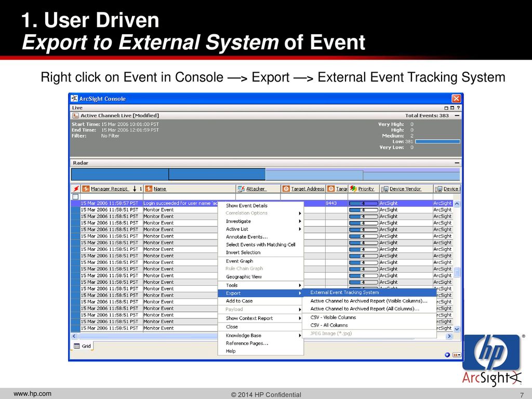Click the last Device column icon
This screenshot has height=399, width=532.
438,189
